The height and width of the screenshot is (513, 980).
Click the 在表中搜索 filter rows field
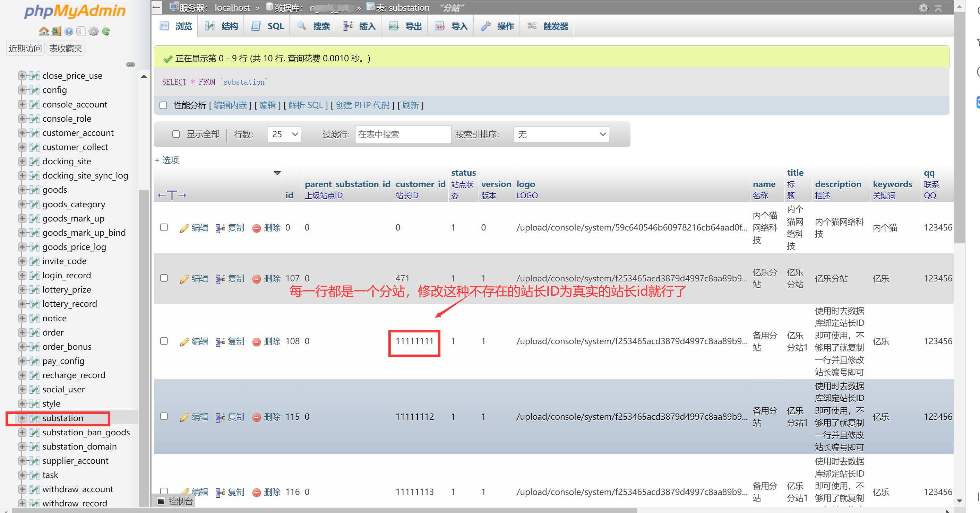(403, 134)
